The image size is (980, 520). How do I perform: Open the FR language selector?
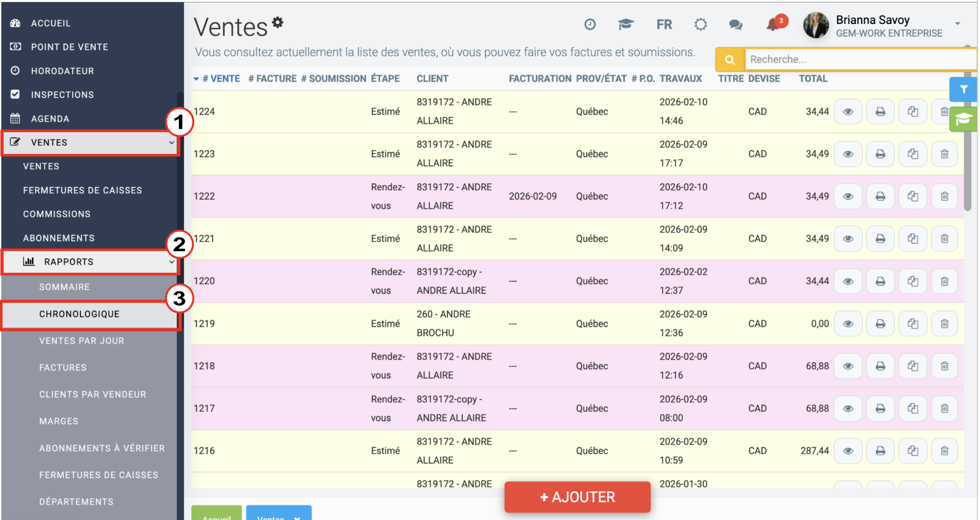click(664, 24)
